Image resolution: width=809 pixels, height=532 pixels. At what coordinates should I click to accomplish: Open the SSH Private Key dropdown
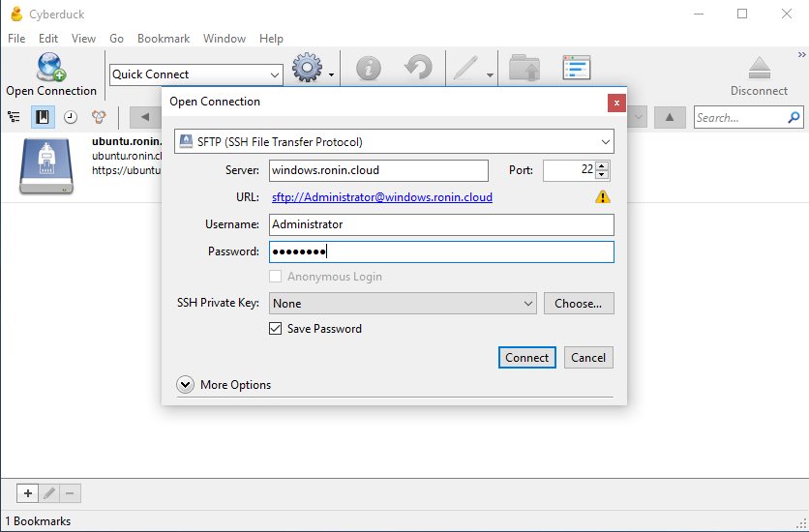[403, 304]
